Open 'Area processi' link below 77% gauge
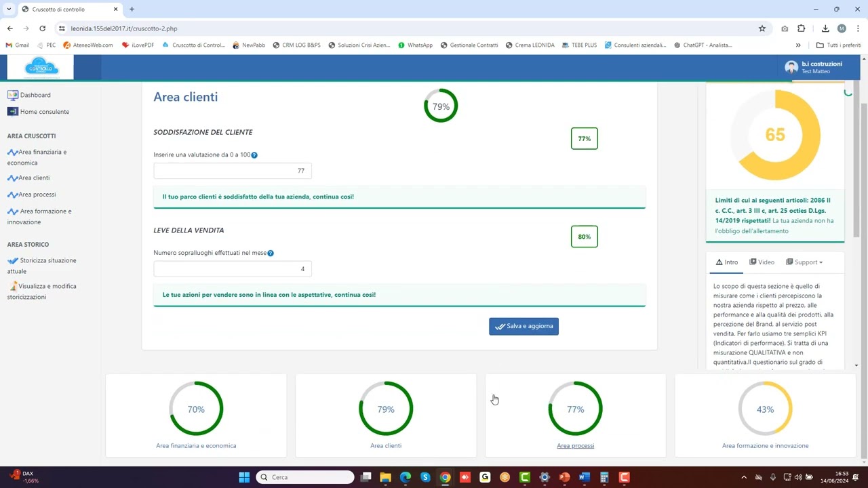The width and height of the screenshot is (868, 488). tap(575, 446)
